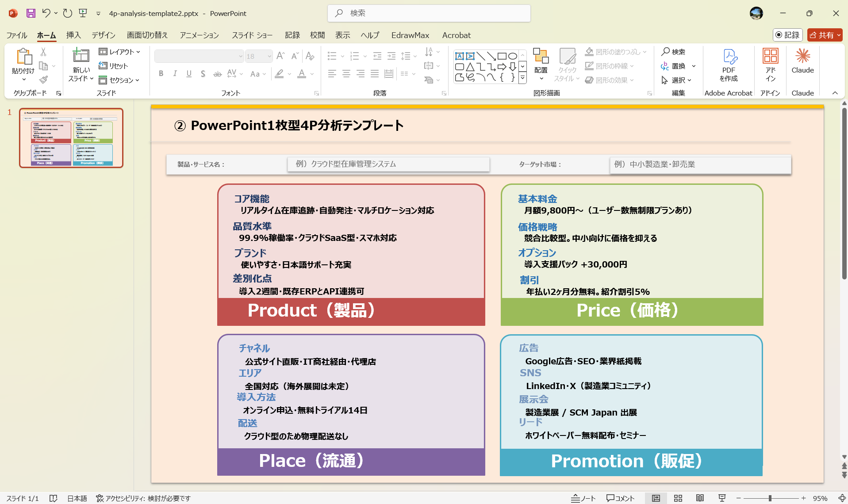Image resolution: width=848 pixels, height=504 pixels.
Task: Open the File (ファイル) tab
Action: click(x=17, y=35)
